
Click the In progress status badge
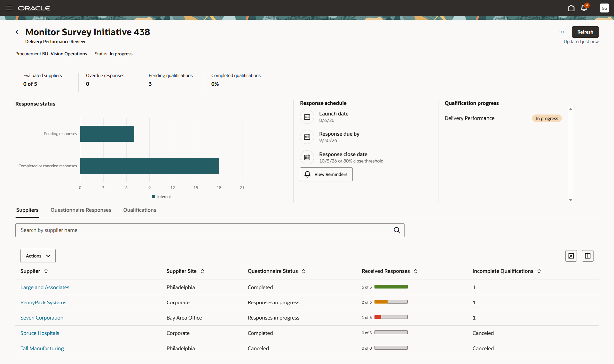[x=547, y=118]
